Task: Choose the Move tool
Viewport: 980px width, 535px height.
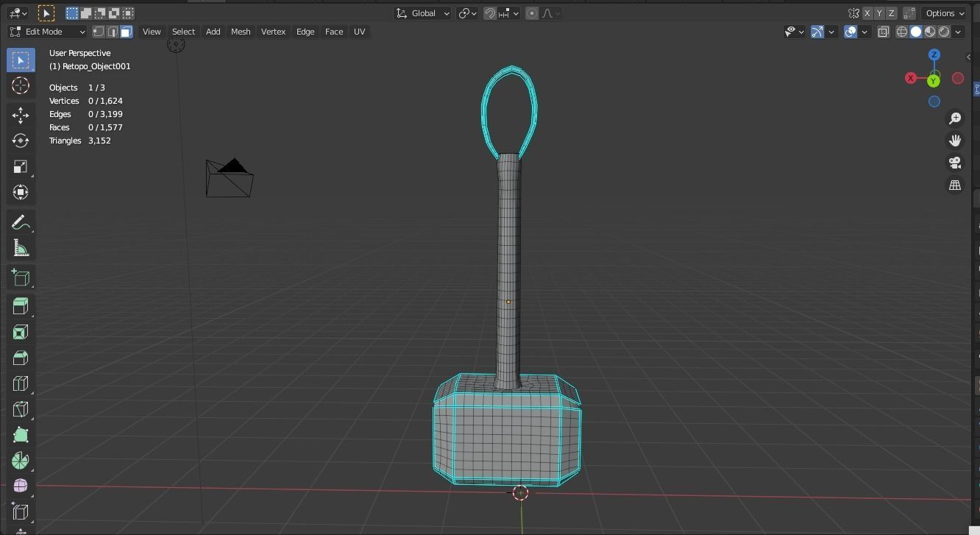Action: pyautogui.click(x=21, y=115)
